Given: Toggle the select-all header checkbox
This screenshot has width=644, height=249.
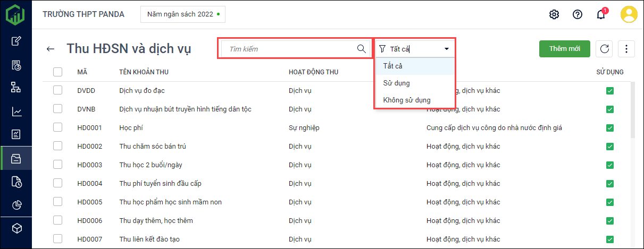Looking at the screenshot, I should pos(58,72).
